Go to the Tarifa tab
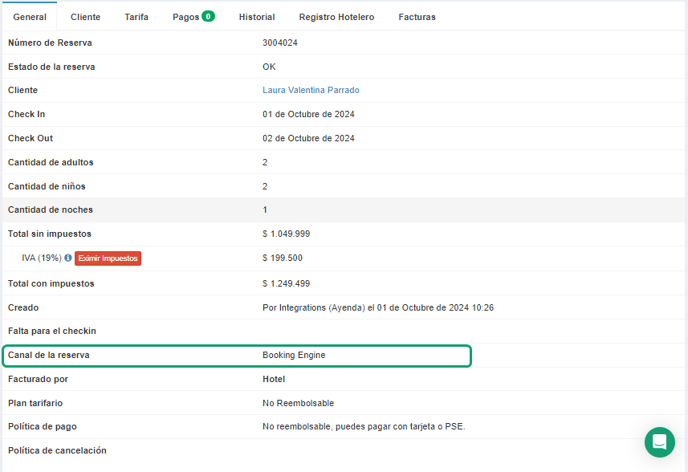 click(x=136, y=17)
